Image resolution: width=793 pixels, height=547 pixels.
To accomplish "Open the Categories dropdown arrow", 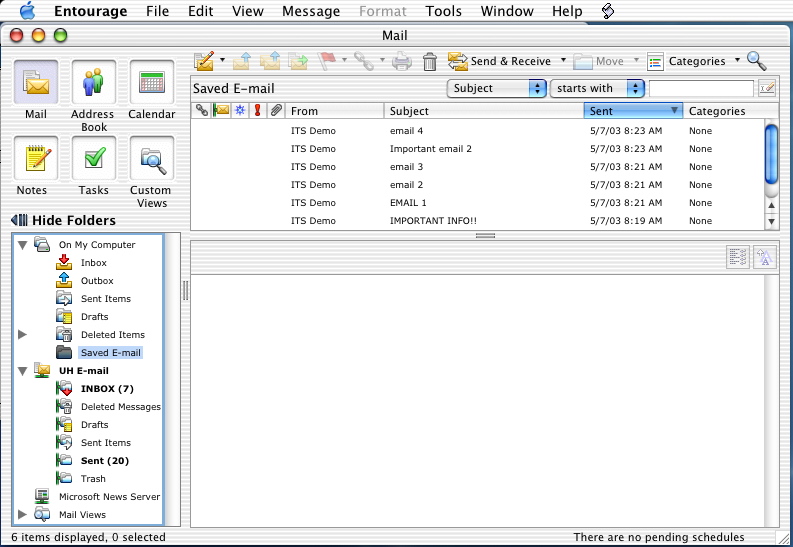I will [737, 60].
